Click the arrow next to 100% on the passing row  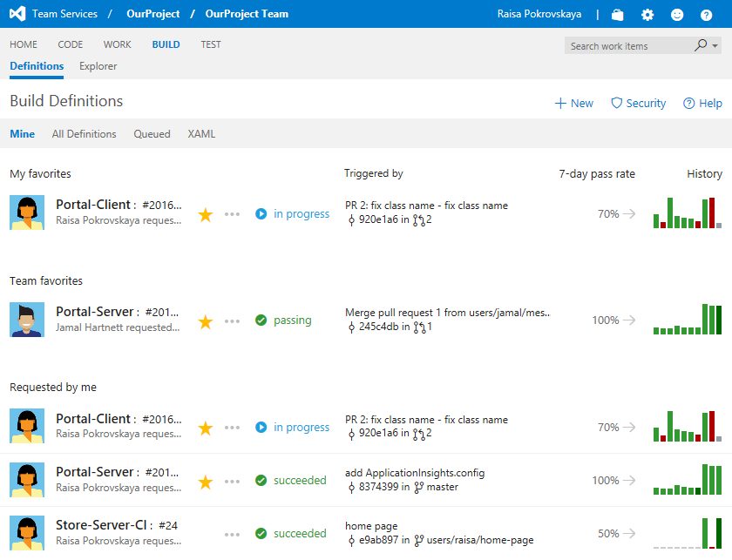click(629, 320)
